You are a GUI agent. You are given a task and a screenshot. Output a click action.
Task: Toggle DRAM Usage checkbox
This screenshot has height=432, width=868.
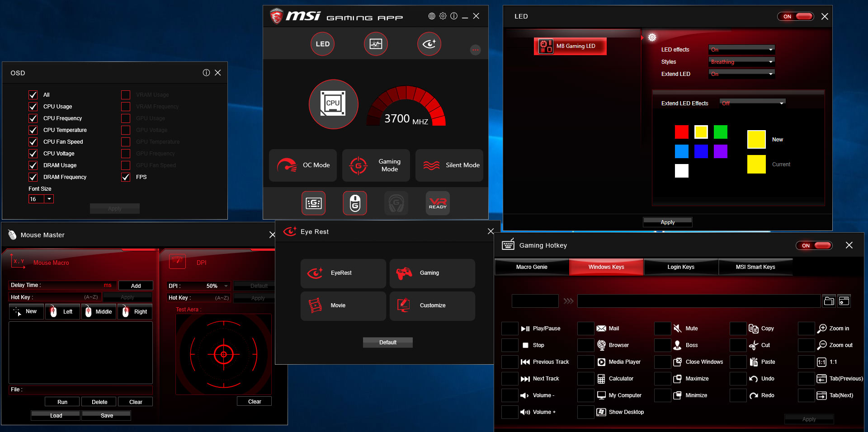[33, 165]
